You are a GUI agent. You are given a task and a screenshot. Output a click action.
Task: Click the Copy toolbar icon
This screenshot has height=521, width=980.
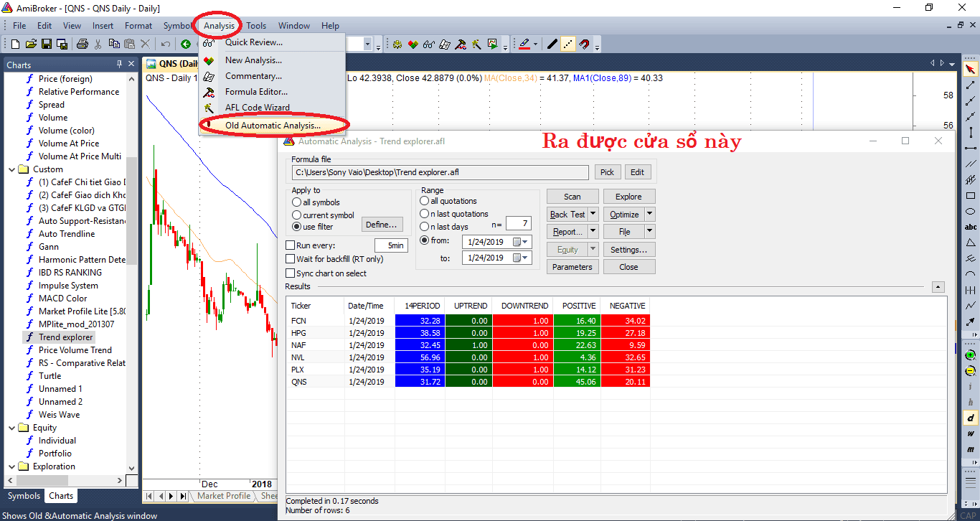pos(114,44)
